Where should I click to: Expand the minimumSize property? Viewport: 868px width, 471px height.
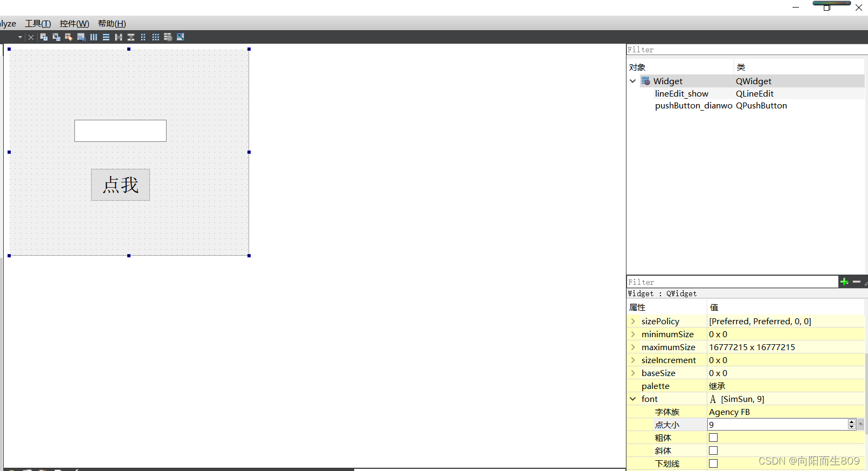point(633,334)
